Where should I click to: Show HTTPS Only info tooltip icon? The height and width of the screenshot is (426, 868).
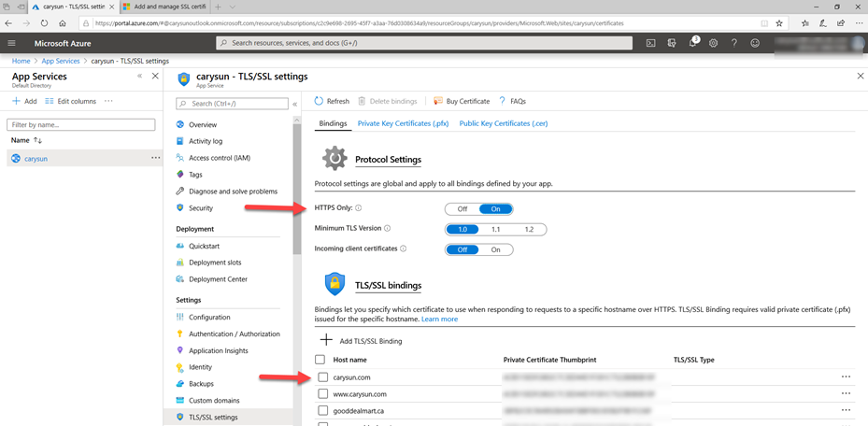pyautogui.click(x=358, y=208)
